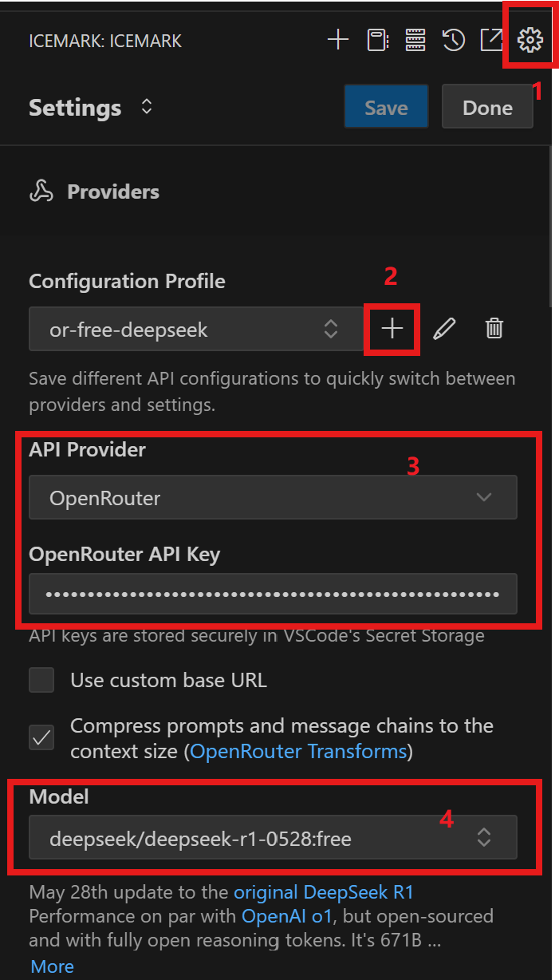Open settings with the gear icon
Image resolution: width=559 pixels, height=980 pixels.
tap(530, 39)
